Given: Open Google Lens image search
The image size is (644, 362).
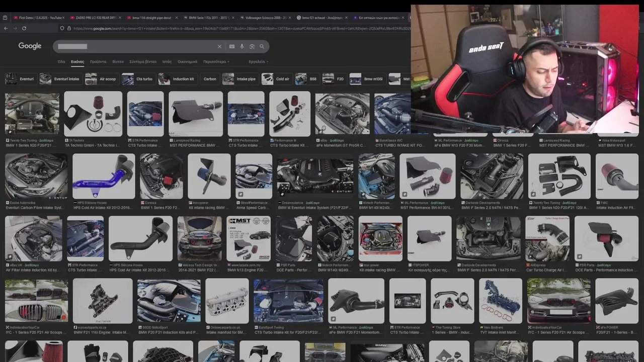Looking at the screenshot, I should [x=252, y=46].
